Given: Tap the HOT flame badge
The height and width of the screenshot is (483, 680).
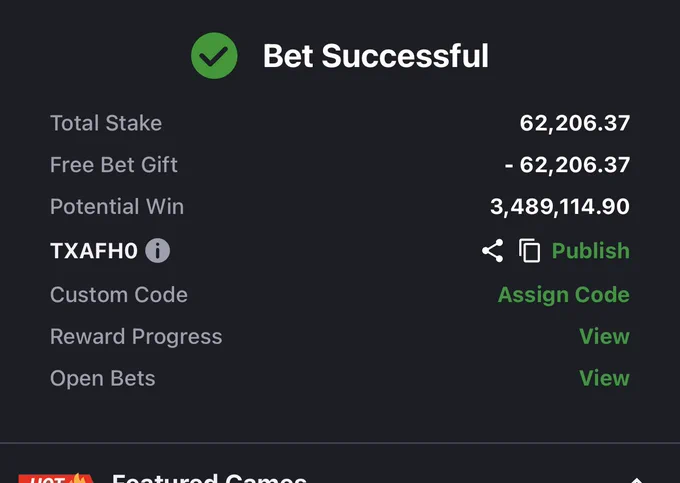Looking at the screenshot, I should tap(56, 478).
